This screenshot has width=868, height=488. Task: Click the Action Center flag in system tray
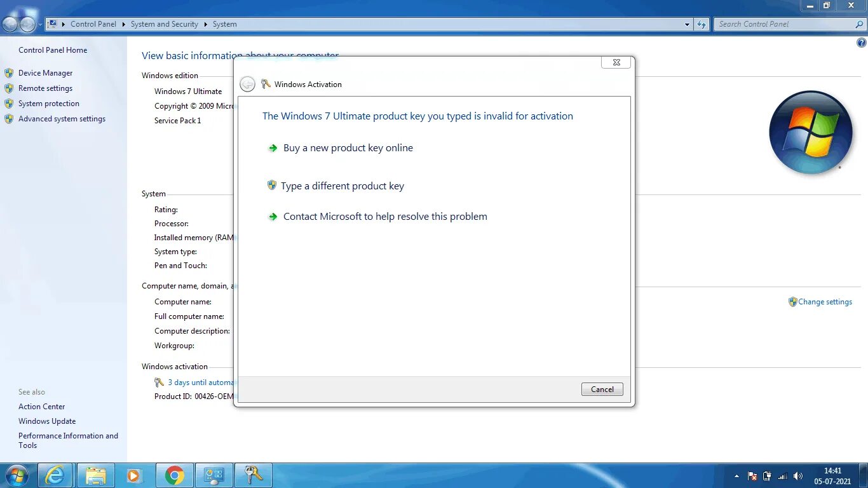(752, 476)
